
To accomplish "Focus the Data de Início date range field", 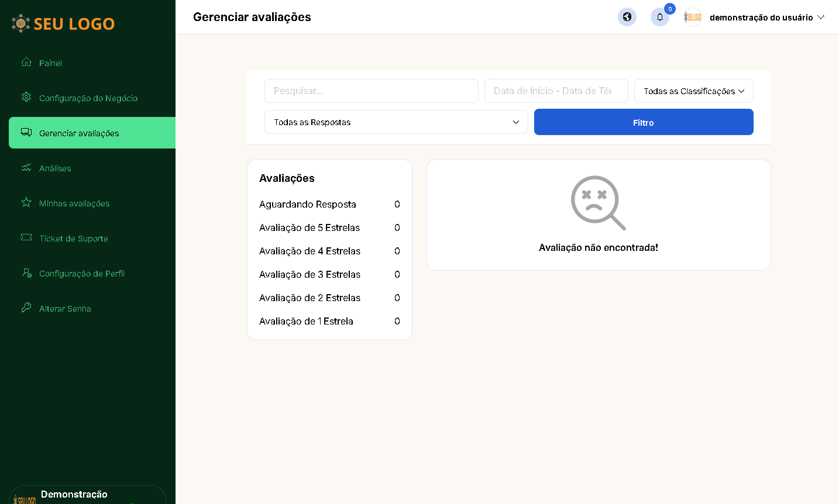I will tap(556, 91).
